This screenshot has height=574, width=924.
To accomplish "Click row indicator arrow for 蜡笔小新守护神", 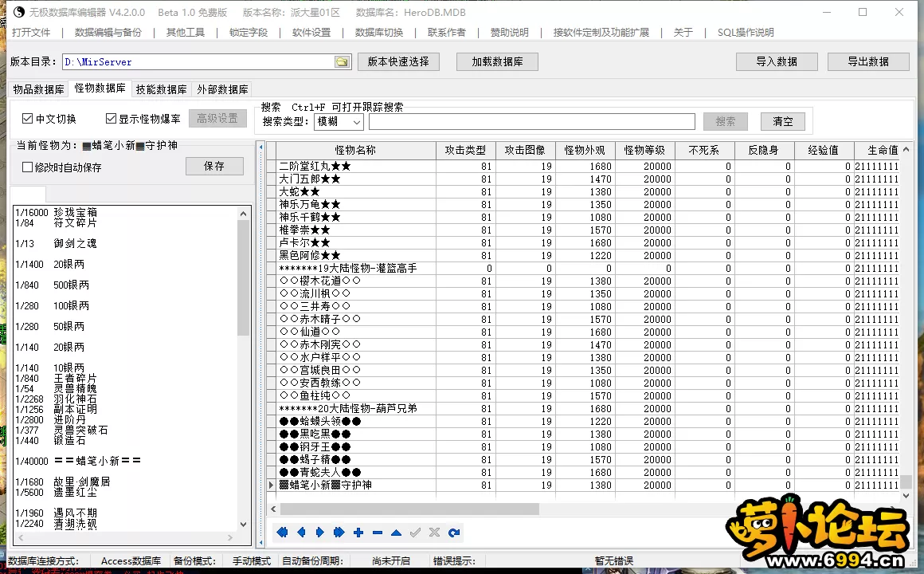I will [271, 485].
